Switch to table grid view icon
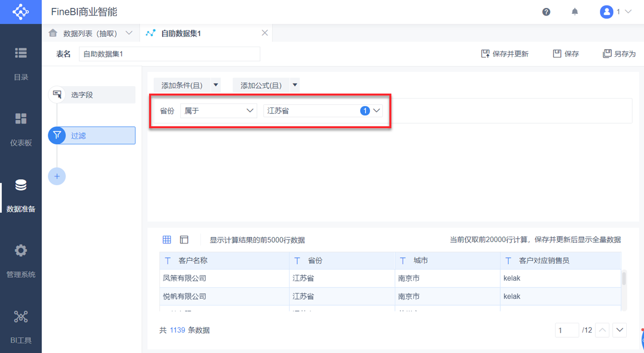The image size is (644, 353). pyautogui.click(x=167, y=240)
